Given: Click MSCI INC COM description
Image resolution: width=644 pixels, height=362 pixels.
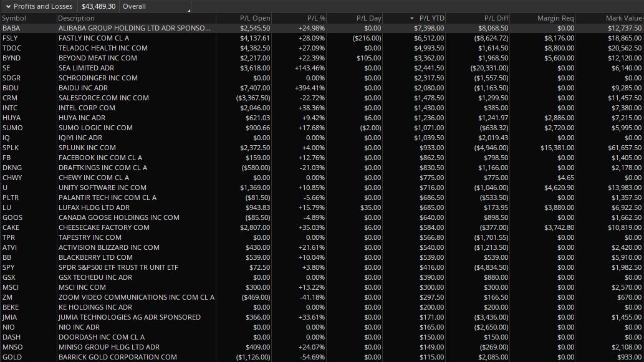Looking at the screenshot, I should (x=82, y=287).
